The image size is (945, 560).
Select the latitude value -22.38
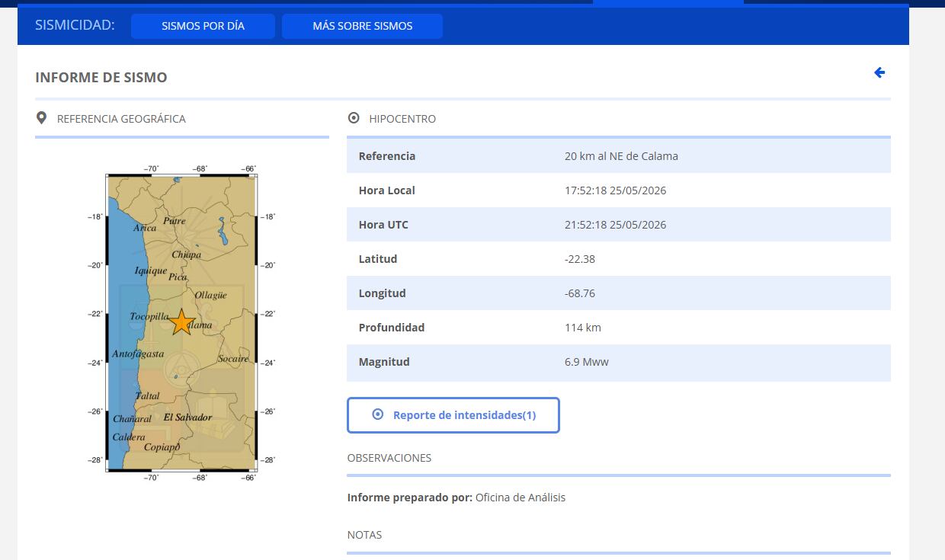tap(580, 259)
